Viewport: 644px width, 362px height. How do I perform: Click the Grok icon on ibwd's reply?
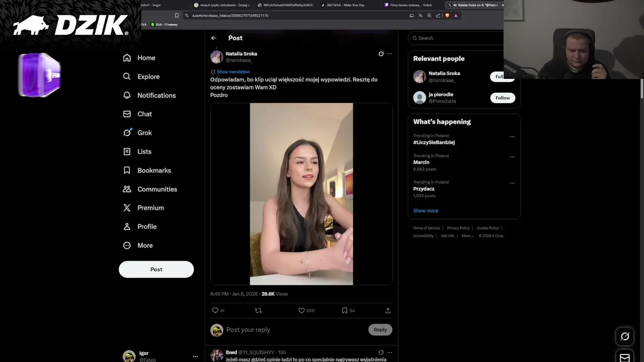coord(381,352)
